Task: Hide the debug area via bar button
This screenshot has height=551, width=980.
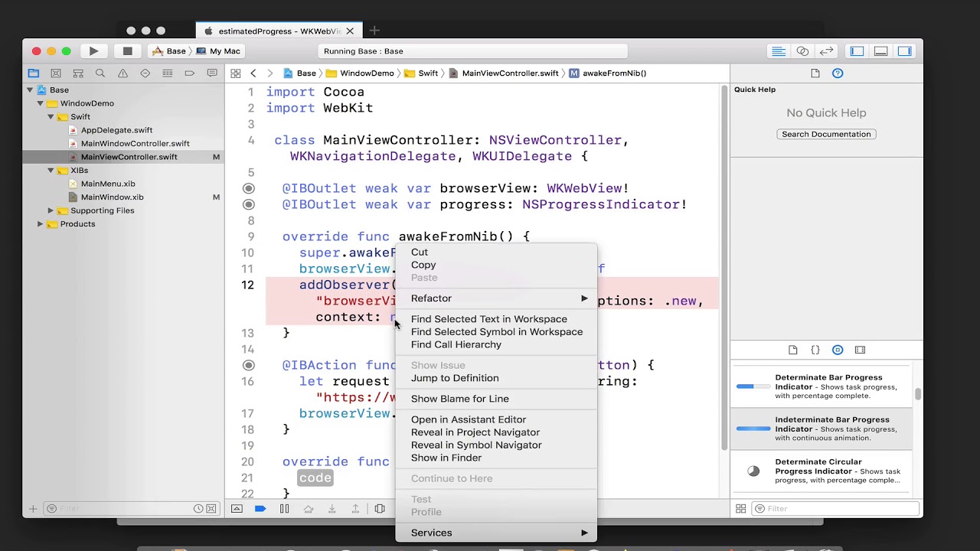Action: click(x=237, y=509)
